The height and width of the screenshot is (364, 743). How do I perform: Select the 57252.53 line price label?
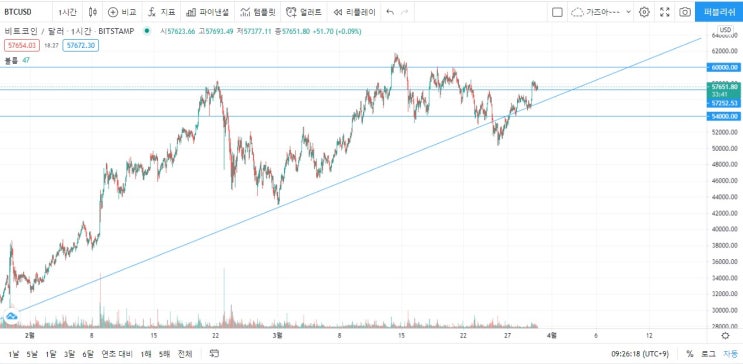724,103
